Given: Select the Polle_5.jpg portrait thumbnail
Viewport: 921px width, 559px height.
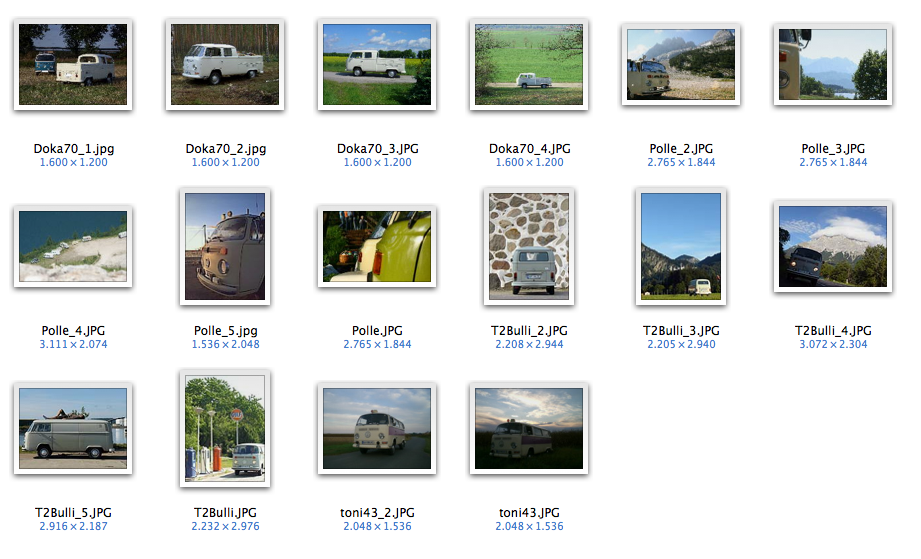Looking at the screenshot, I should (225, 247).
